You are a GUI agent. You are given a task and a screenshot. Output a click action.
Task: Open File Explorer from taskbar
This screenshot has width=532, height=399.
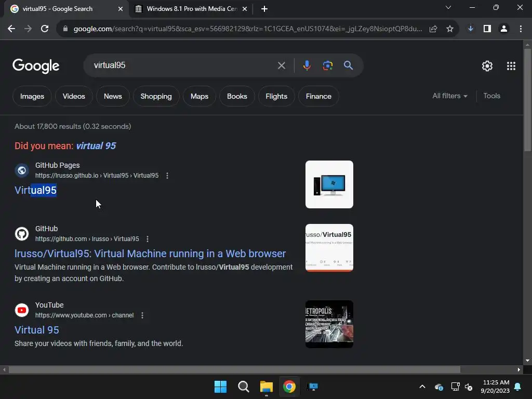267,387
